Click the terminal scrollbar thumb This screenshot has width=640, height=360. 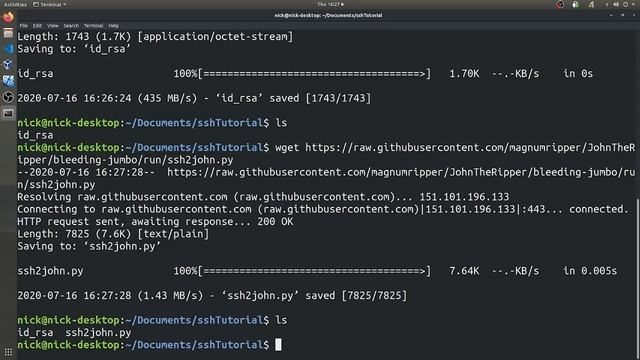coord(638,278)
